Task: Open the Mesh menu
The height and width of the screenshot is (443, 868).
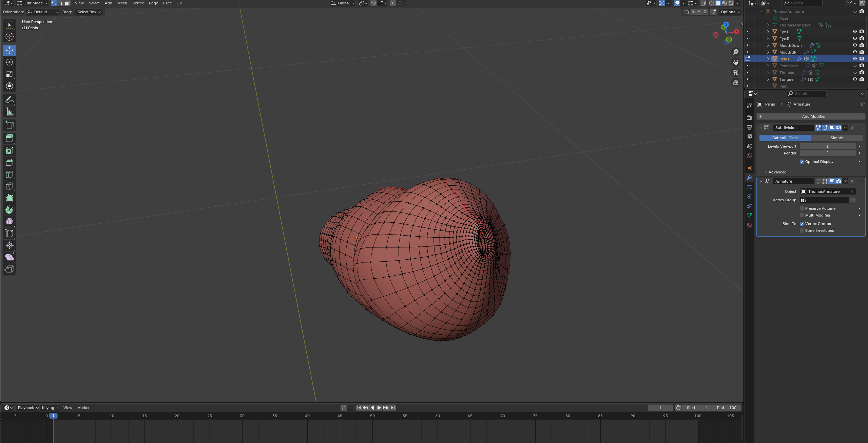Action: click(122, 3)
